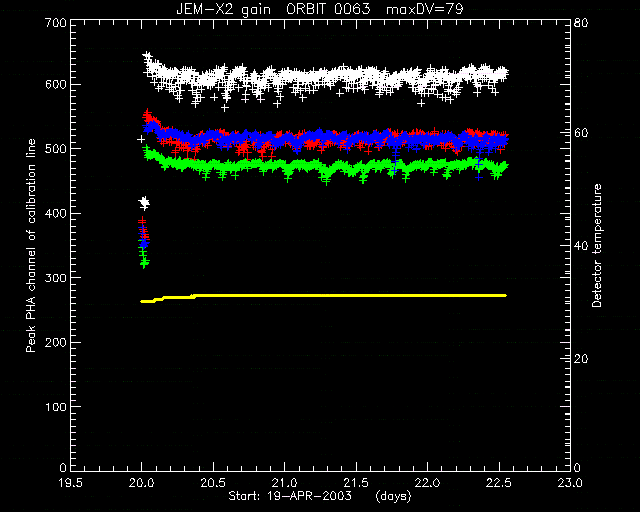Click the 80 tick label on right axis

click(x=581, y=22)
